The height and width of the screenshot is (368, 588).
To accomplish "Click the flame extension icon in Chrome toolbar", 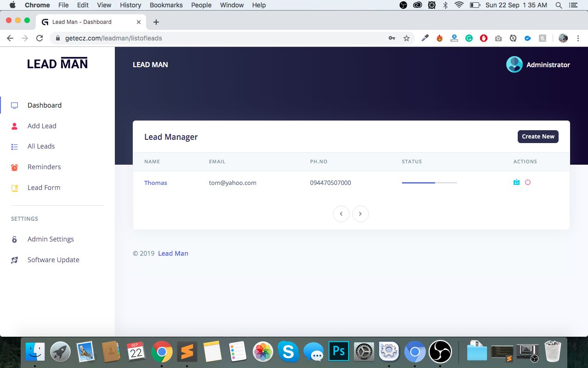I will click(x=440, y=38).
